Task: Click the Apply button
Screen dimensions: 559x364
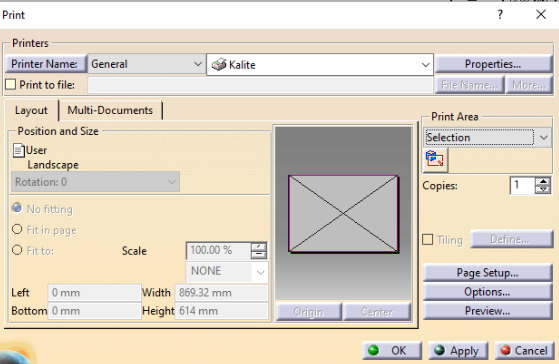Action: click(458, 350)
